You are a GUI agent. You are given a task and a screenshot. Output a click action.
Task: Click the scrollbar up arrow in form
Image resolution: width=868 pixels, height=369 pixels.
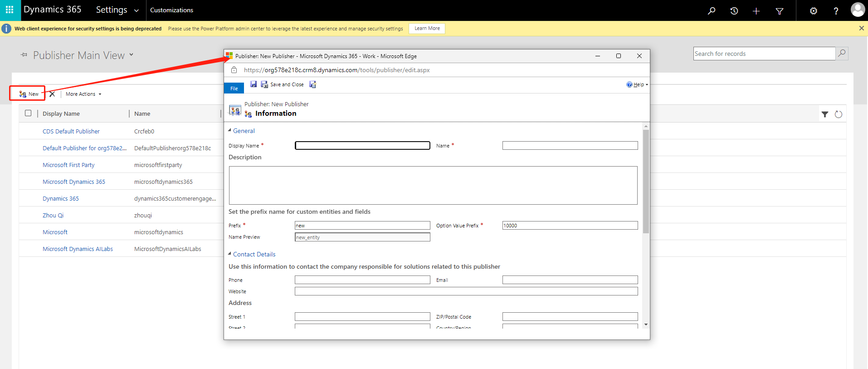tap(646, 126)
